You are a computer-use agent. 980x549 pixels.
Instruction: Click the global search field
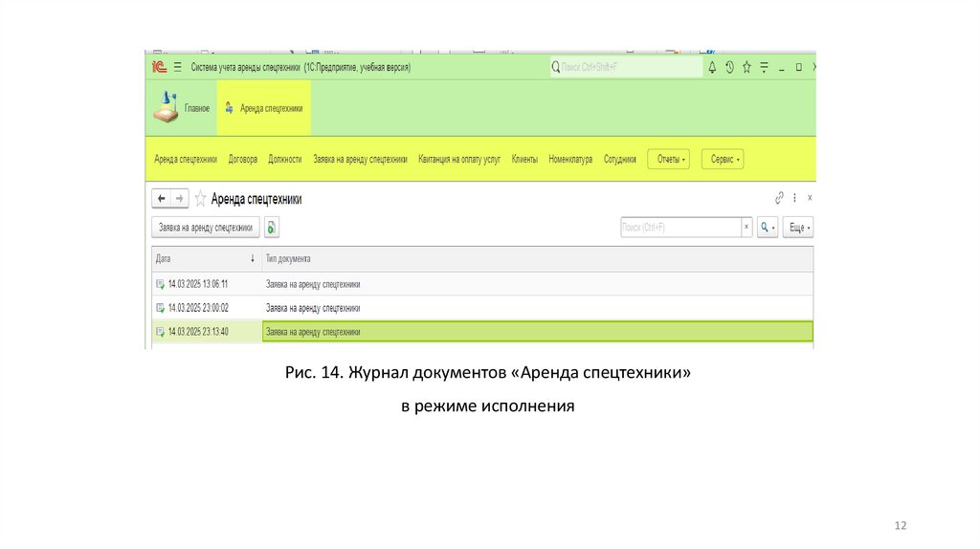click(x=626, y=67)
